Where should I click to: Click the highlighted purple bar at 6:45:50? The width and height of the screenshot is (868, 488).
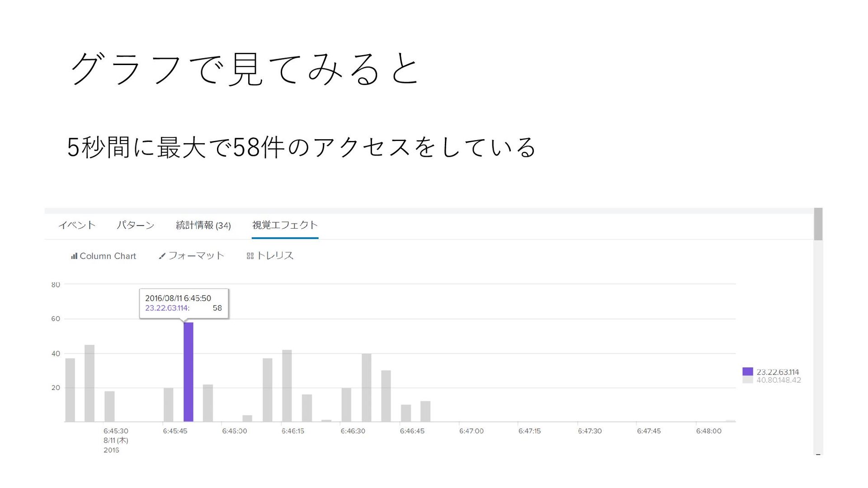(x=188, y=371)
